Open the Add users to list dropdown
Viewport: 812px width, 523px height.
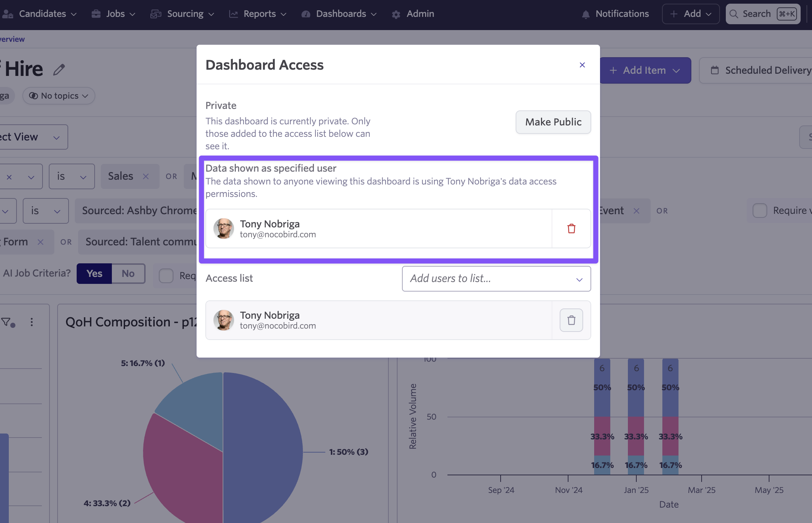point(496,279)
